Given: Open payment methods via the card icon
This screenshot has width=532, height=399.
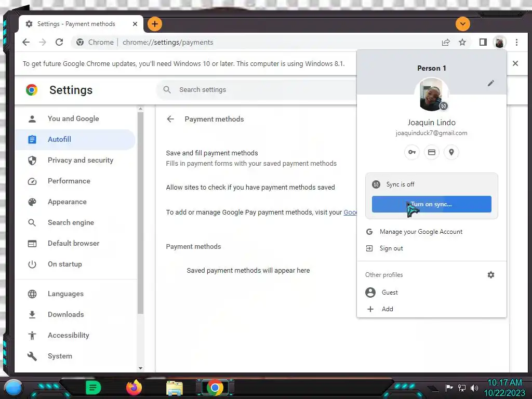Looking at the screenshot, I should coord(432,152).
